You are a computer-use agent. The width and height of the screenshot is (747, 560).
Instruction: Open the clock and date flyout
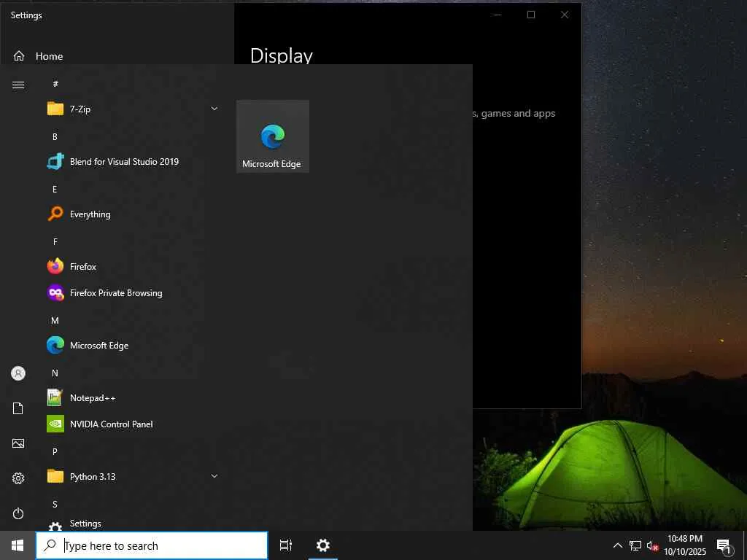tap(685, 545)
